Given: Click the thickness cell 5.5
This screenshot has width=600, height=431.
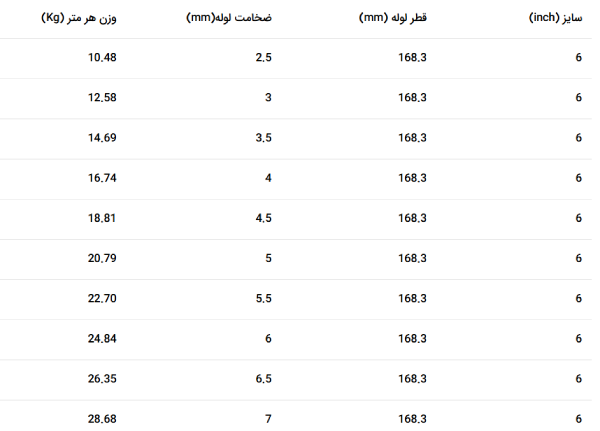Looking at the screenshot, I should [x=264, y=299].
